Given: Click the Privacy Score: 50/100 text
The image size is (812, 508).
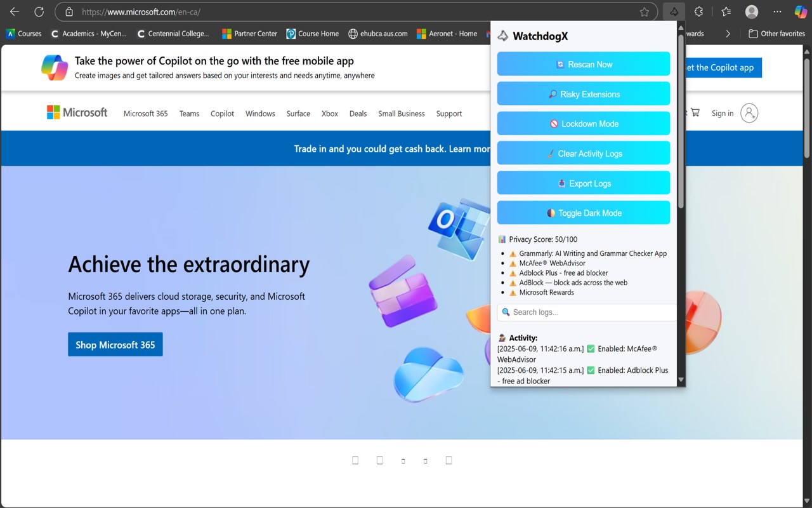Looking at the screenshot, I should 543,239.
